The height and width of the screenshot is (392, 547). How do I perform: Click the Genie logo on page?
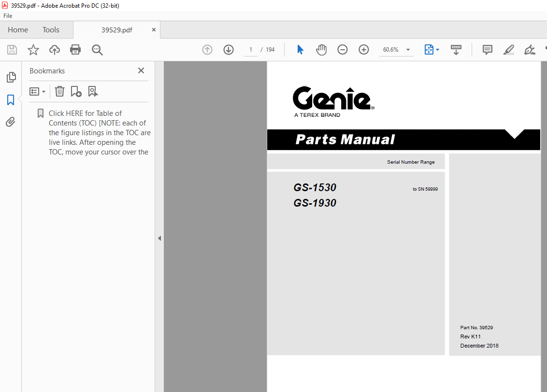333,102
